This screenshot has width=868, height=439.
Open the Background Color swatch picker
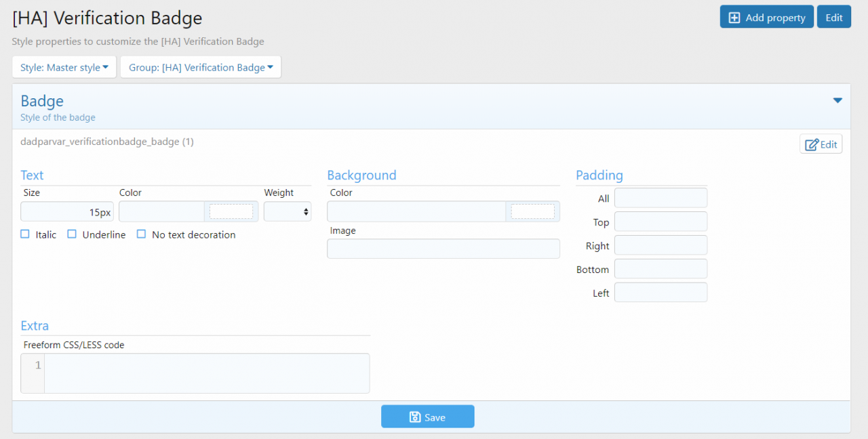click(532, 212)
